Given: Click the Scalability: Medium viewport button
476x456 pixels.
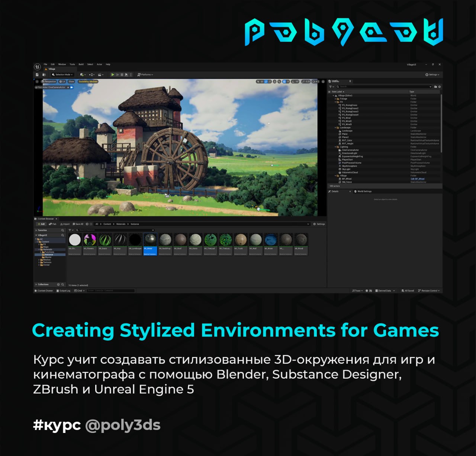Looking at the screenshot, I should (x=88, y=82).
